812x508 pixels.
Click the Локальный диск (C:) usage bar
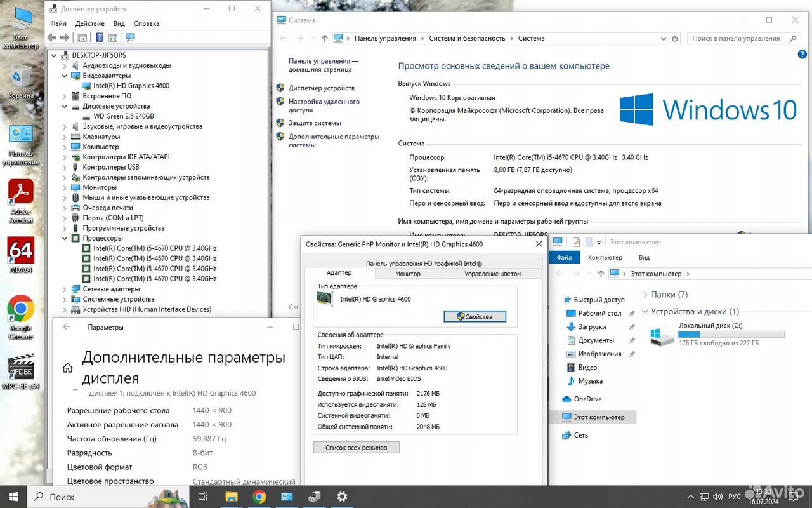[731, 334]
